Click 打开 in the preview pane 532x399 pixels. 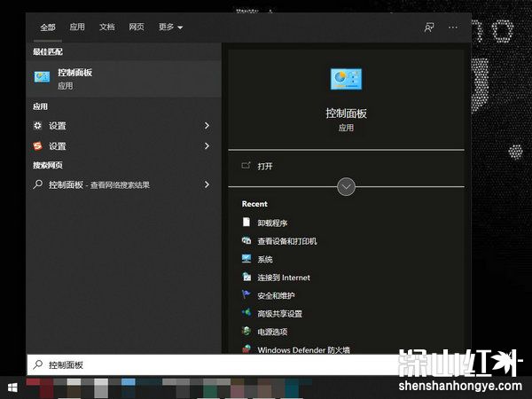[265, 167]
